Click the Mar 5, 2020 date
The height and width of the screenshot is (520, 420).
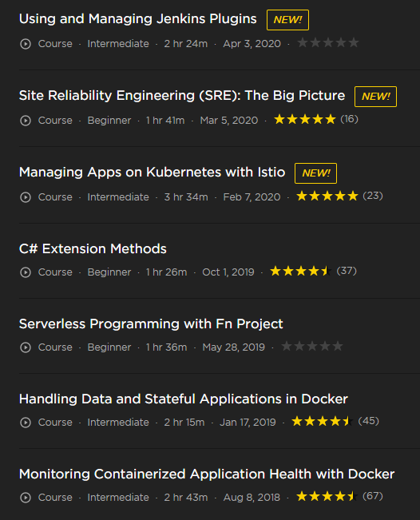point(229,121)
